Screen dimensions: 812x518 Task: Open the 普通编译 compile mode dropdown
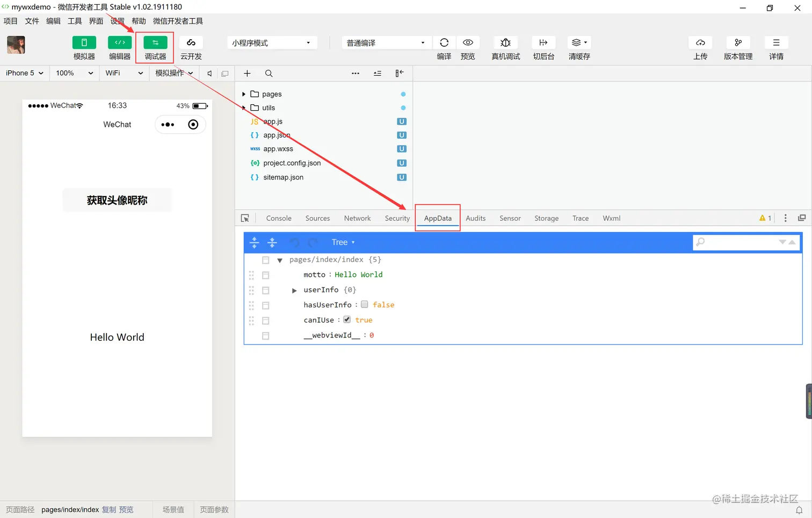click(x=387, y=43)
